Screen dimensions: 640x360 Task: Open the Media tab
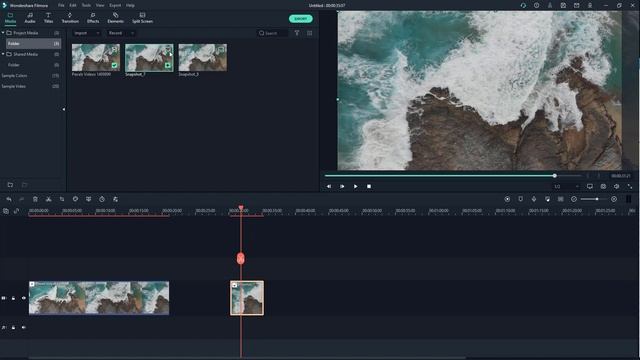[10, 18]
